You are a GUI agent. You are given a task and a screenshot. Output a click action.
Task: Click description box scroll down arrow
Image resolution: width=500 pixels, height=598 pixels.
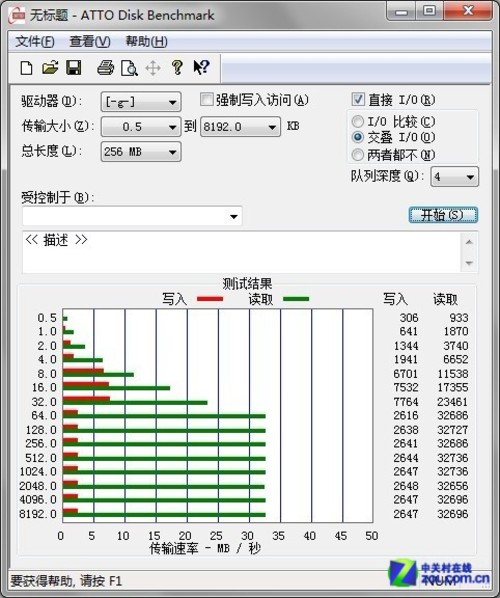point(469,263)
